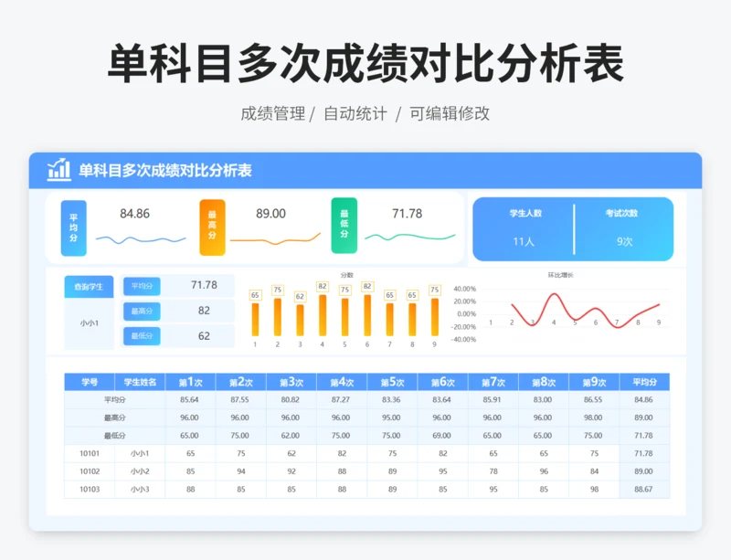The image size is (731, 560).
Task: Select cell 85.64 in 平均分 row
Action: [x=189, y=399]
